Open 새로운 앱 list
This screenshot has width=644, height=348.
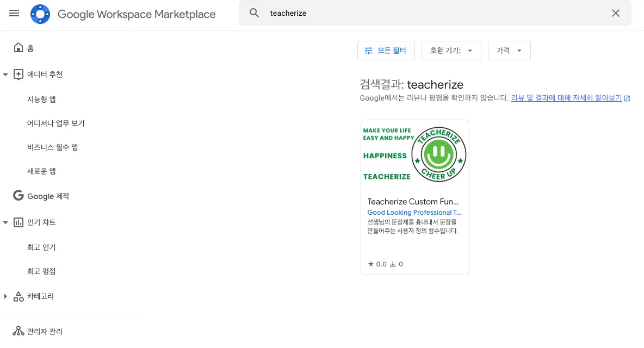pyautogui.click(x=41, y=171)
